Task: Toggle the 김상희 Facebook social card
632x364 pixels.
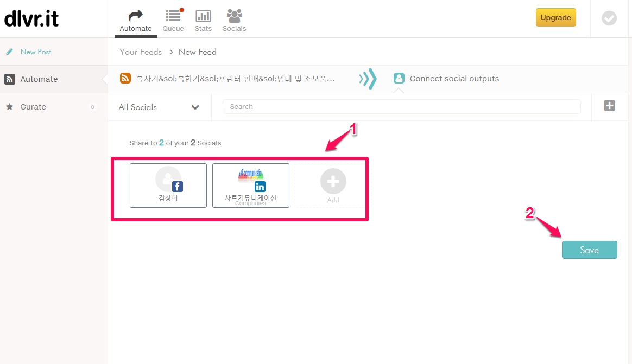Action: 168,186
